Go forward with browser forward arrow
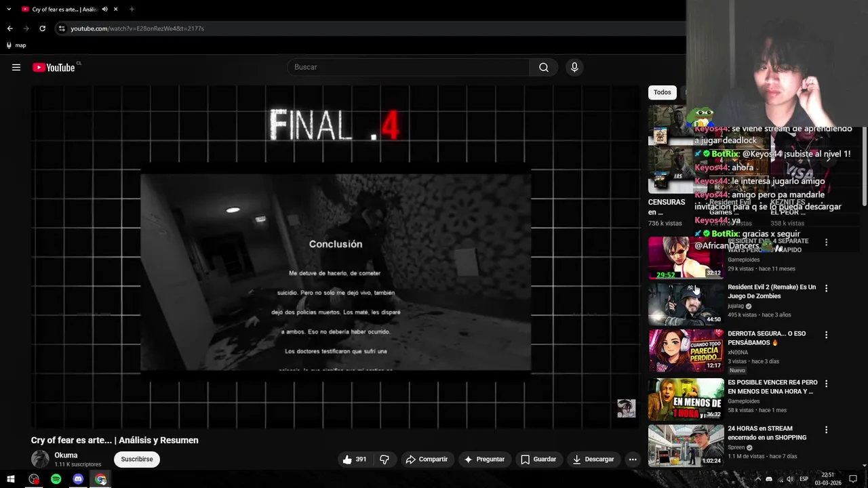The height and width of the screenshot is (488, 868). click(26, 28)
